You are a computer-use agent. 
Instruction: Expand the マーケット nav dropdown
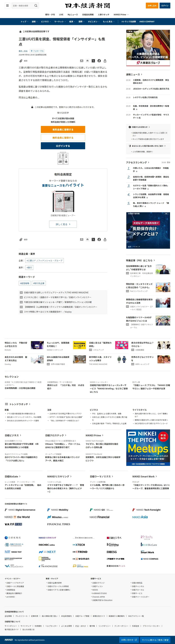coord(60,21)
